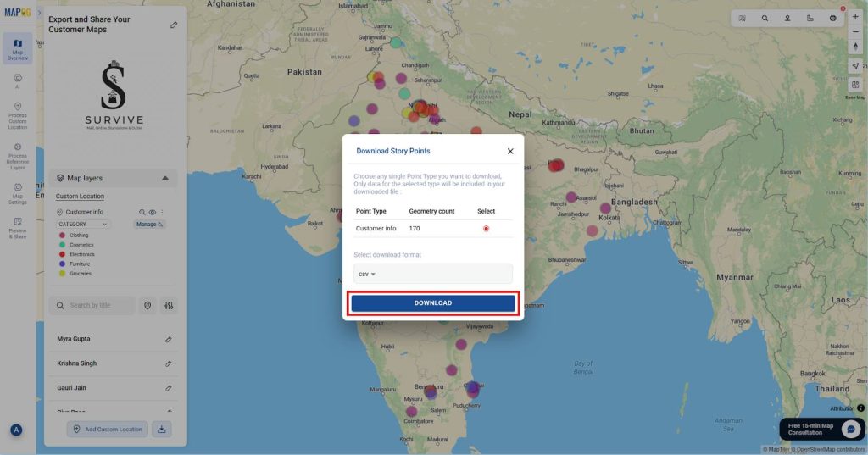Click the Clothing category color swatch
This screenshot has width=868, height=455.
pyautogui.click(x=61, y=236)
